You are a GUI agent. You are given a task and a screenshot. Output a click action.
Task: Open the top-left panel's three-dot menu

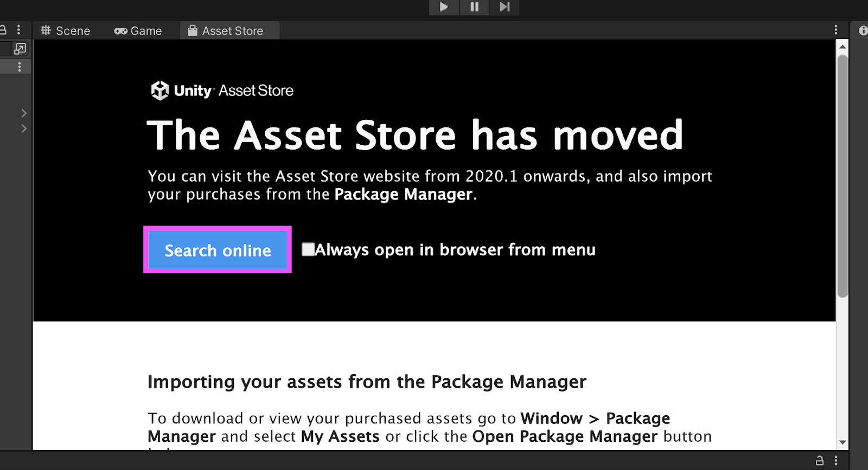[x=18, y=30]
